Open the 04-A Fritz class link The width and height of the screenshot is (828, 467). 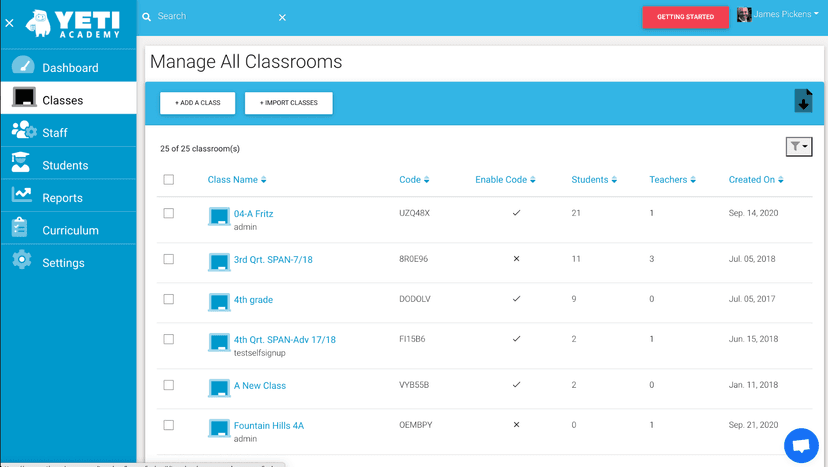pos(253,213)
